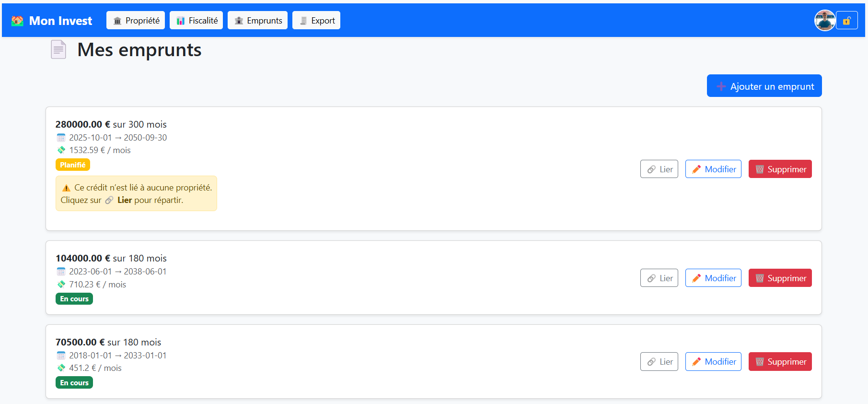Supprimer the 70500.00 € loan
Viewport: 868px width, 404px height.
pos(780,362)
